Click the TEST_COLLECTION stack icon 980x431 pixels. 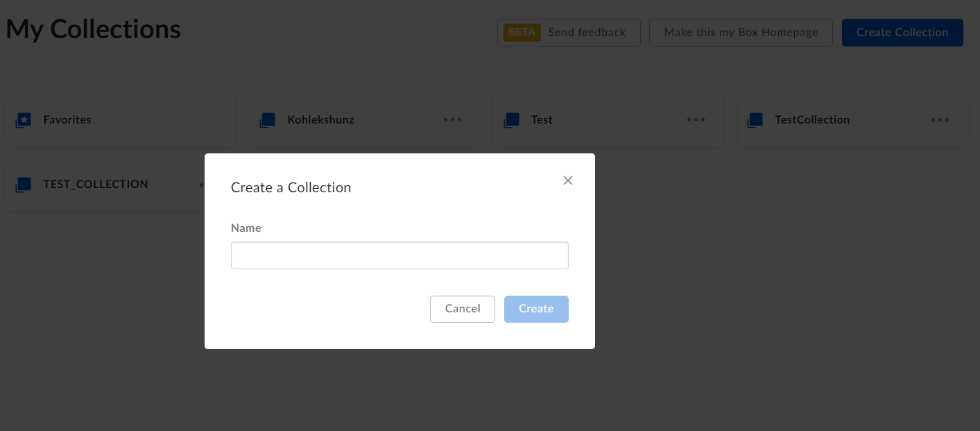(x=24, y=184)
